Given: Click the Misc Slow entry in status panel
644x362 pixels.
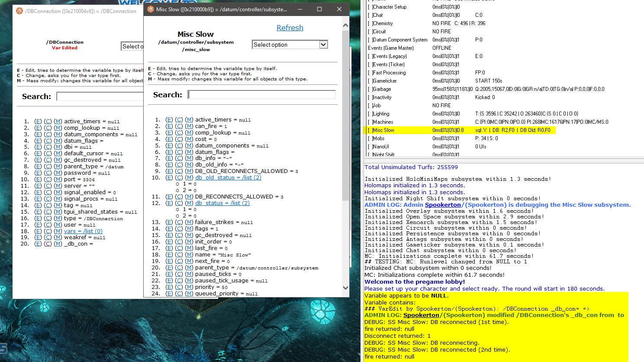Looking at the screenshot, I should 383,130.
